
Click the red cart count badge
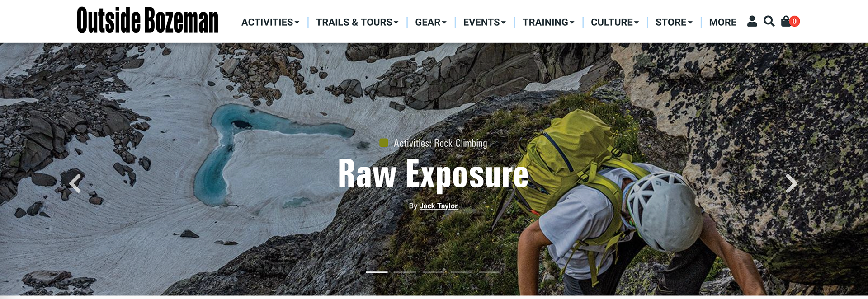[x=794, y=21]
